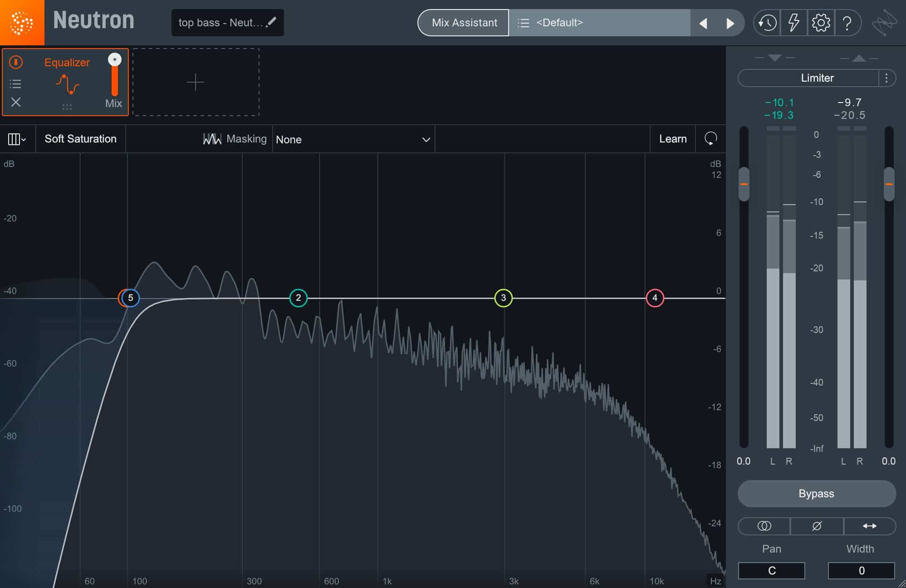Image resolution: width=906 pixels, height=588 pixels.
Task: Click the Pan value field C
Action: [772, 570]
